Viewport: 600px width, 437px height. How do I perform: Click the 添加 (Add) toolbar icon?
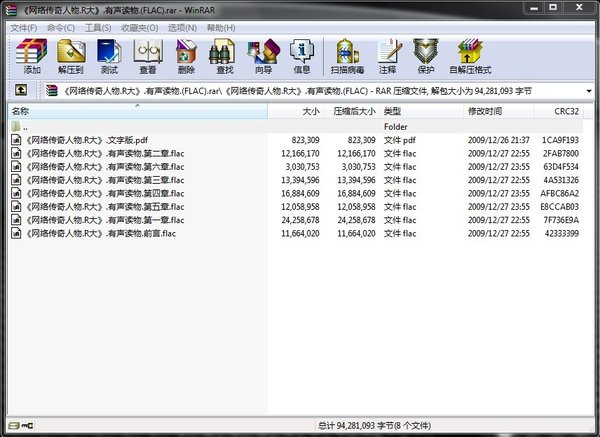point(32,56)
